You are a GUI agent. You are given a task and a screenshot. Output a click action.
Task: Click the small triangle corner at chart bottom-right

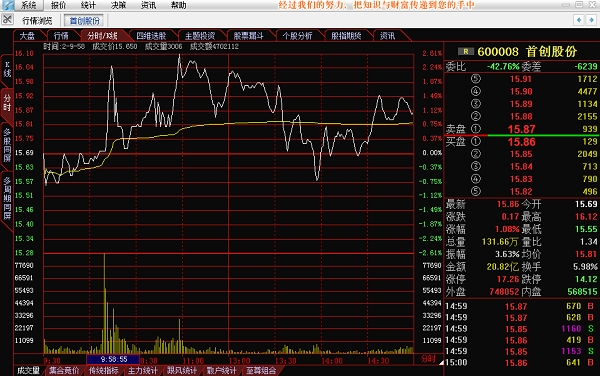441,362
